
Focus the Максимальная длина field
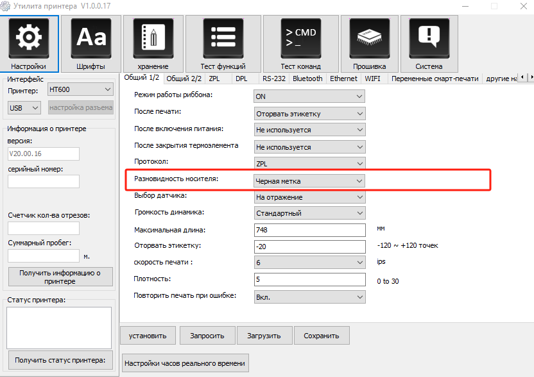pyautogui.click(x=310, y=230)
